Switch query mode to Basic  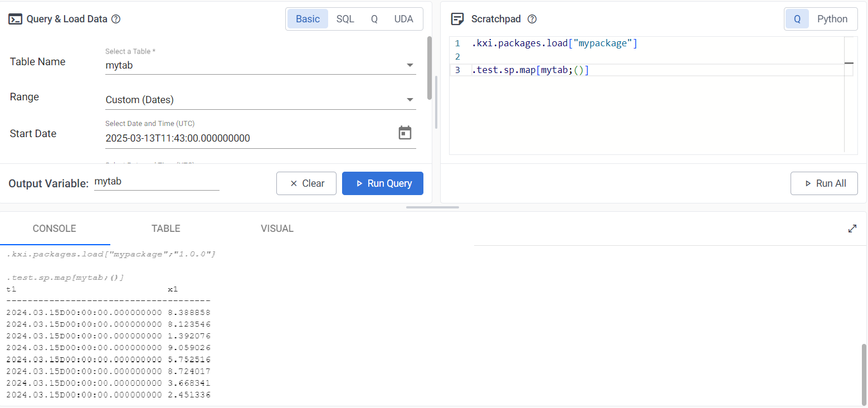click(x=308, y=19)
